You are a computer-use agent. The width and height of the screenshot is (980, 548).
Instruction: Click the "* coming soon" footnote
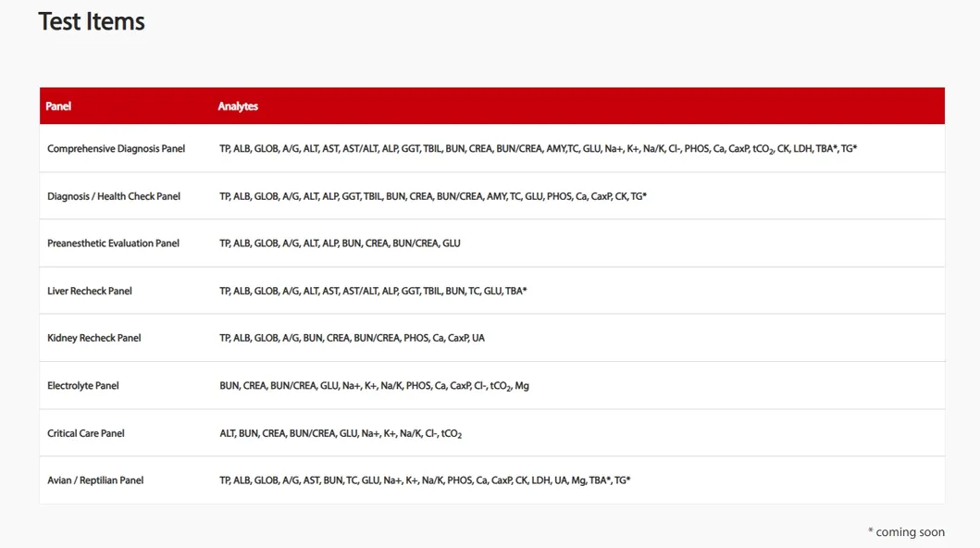point(906,531)
